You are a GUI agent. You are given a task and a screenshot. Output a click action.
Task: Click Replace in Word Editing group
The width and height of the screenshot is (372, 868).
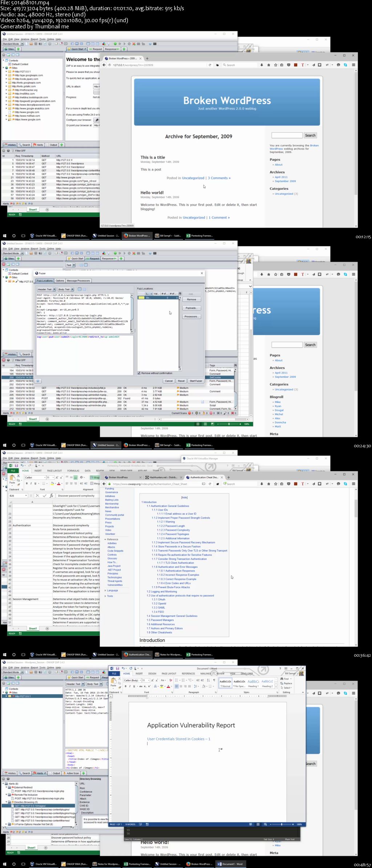click(x=286, y=683)
